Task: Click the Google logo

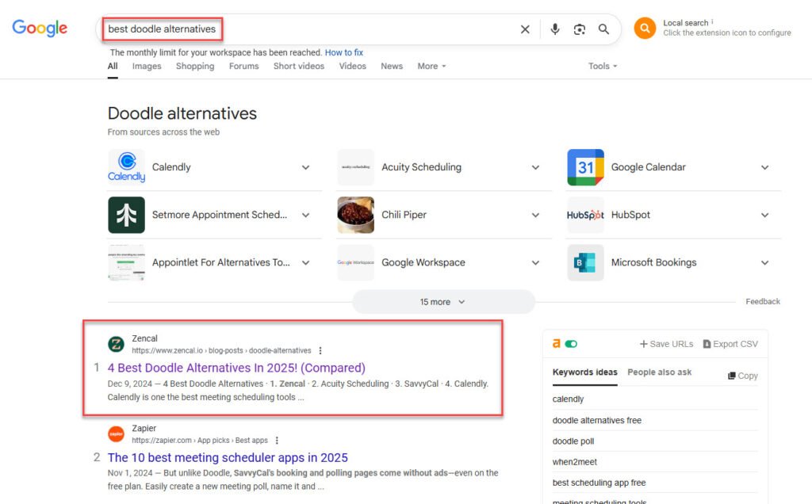Action: point(40,28)
